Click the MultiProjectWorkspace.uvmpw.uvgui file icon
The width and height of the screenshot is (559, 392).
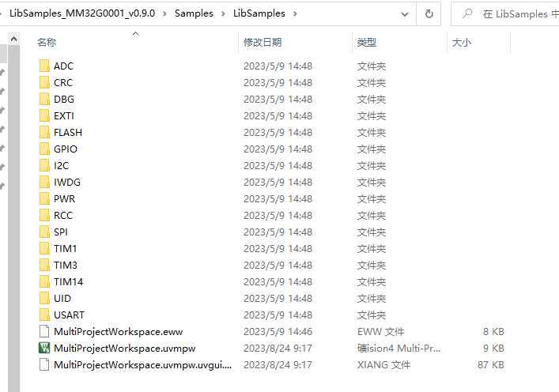point(44,365)
